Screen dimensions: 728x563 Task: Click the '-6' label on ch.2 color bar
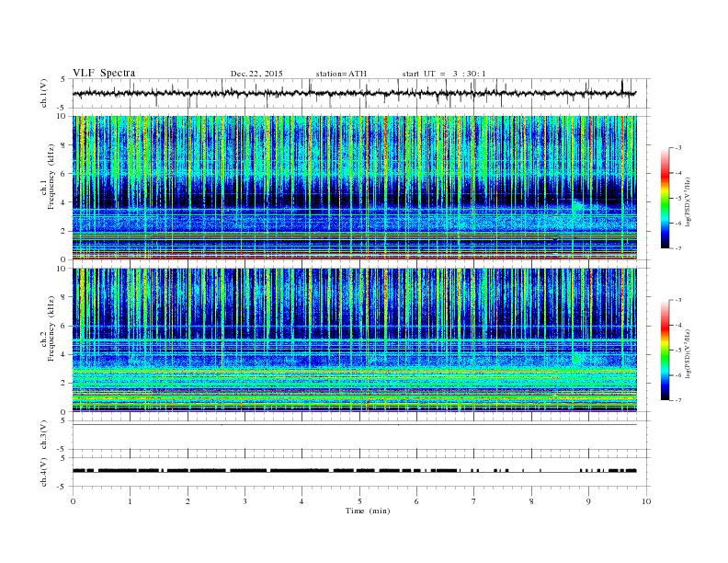678,375
